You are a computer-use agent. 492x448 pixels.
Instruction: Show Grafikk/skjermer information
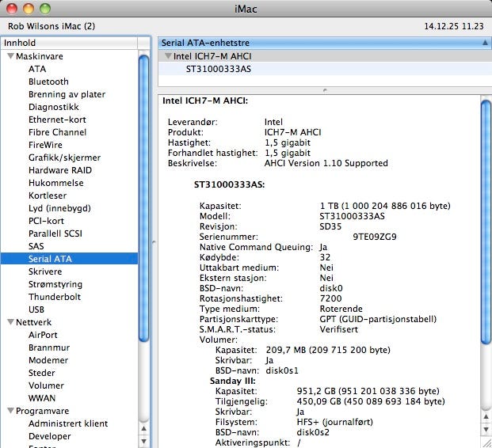[x=66, y=158]
